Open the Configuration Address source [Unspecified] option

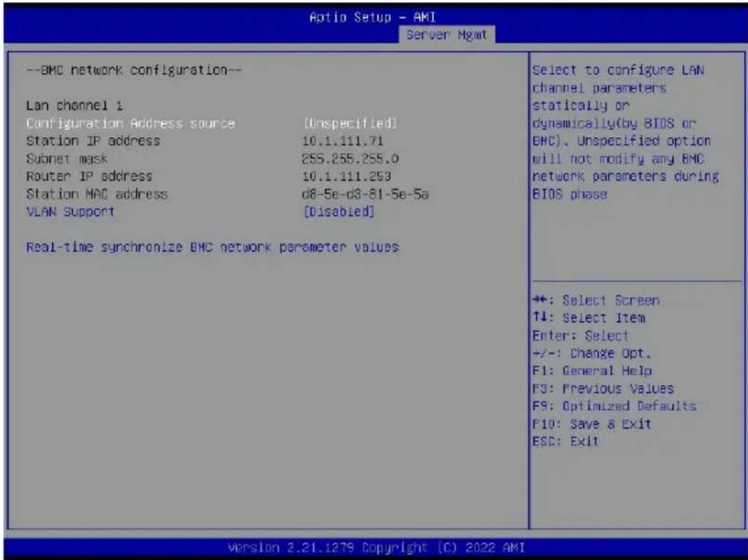pyautogui.click(x=350, y=123)
